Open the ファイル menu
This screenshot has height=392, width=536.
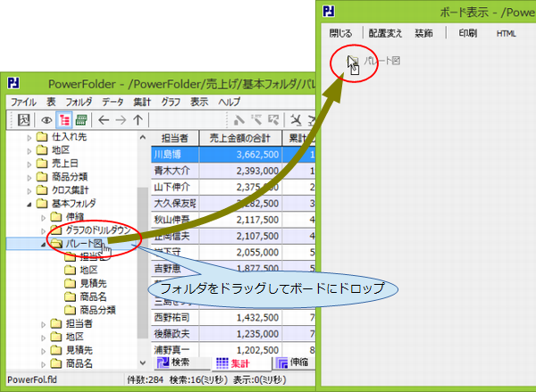[23, 102]
